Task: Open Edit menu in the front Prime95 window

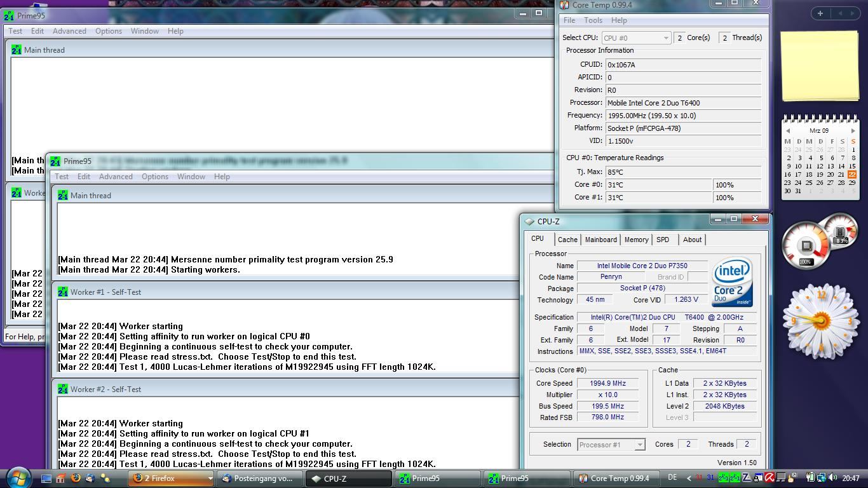Action: 84,177
